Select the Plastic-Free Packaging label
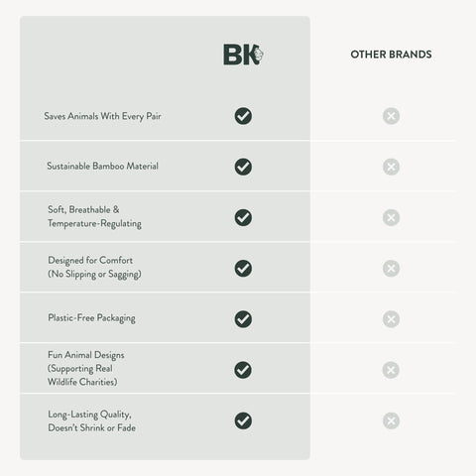Screen dimensions: 476x476 [91, 318]
